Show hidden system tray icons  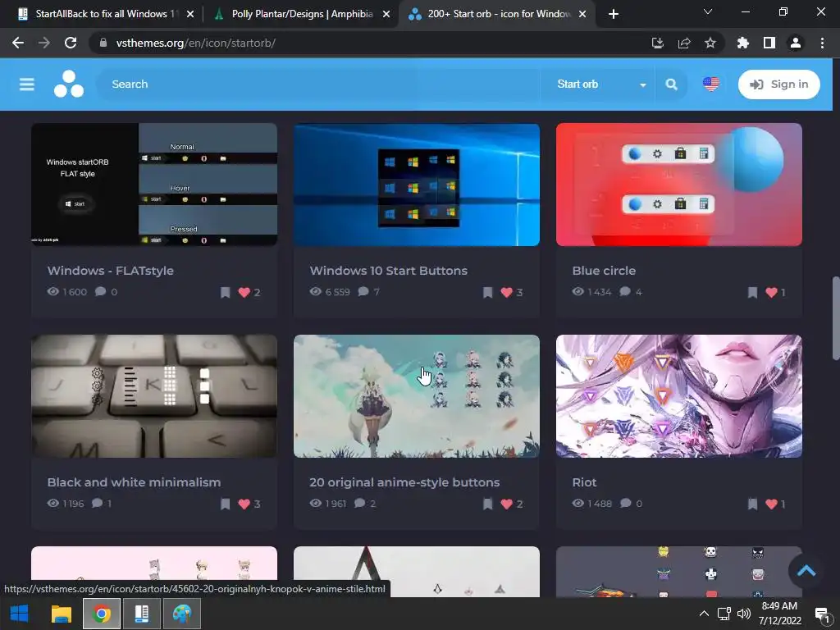pyautogui.click(x=704, y=614)
